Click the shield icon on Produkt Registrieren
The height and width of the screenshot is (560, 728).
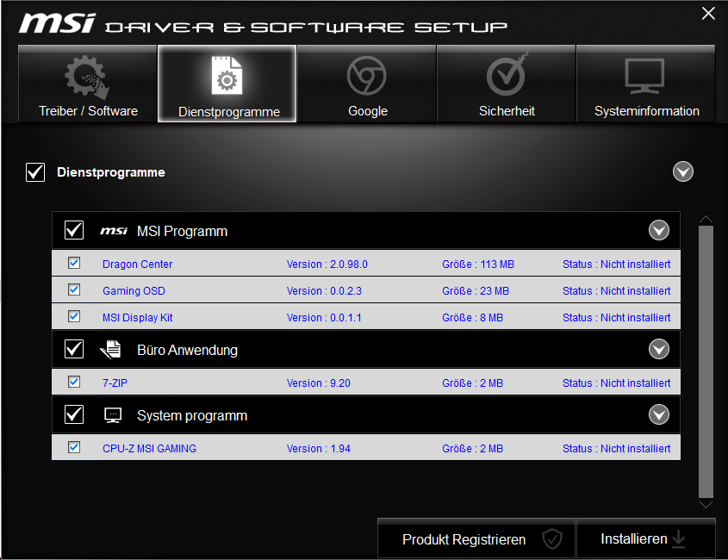coord(552,539)
